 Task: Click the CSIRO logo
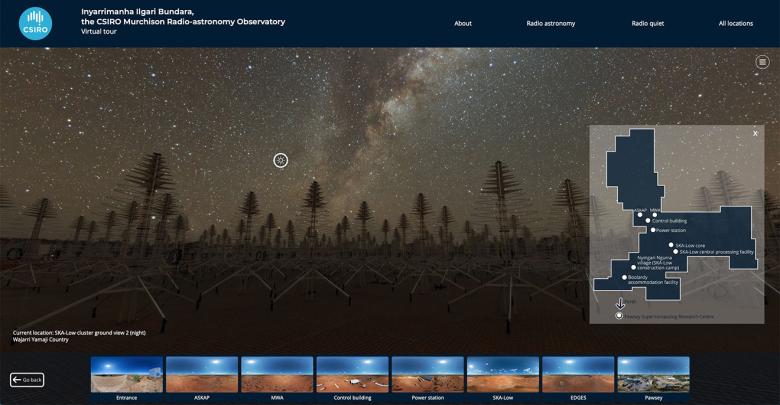click(35, 23)
